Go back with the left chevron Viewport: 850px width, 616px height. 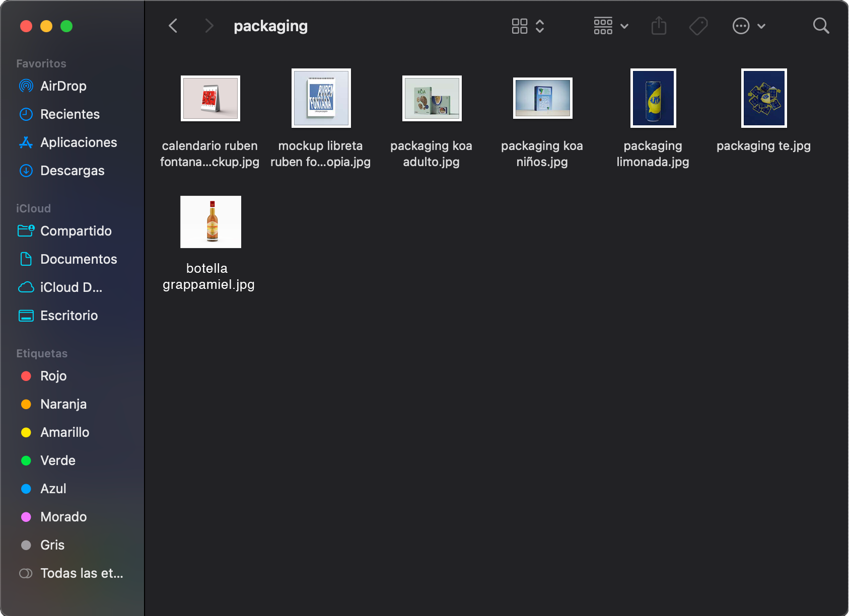pyautogui.click(x=173, y=26)
